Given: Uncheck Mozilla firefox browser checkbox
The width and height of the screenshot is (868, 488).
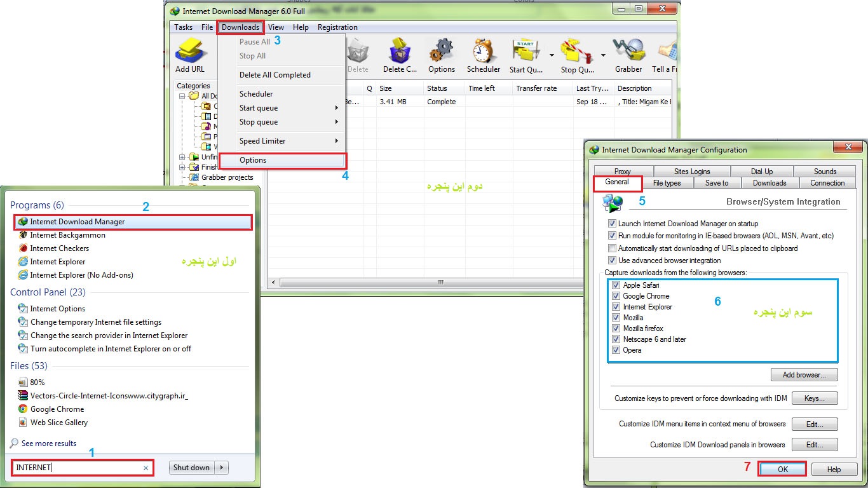Looking at the screenshot, I should tap(616, 329).
